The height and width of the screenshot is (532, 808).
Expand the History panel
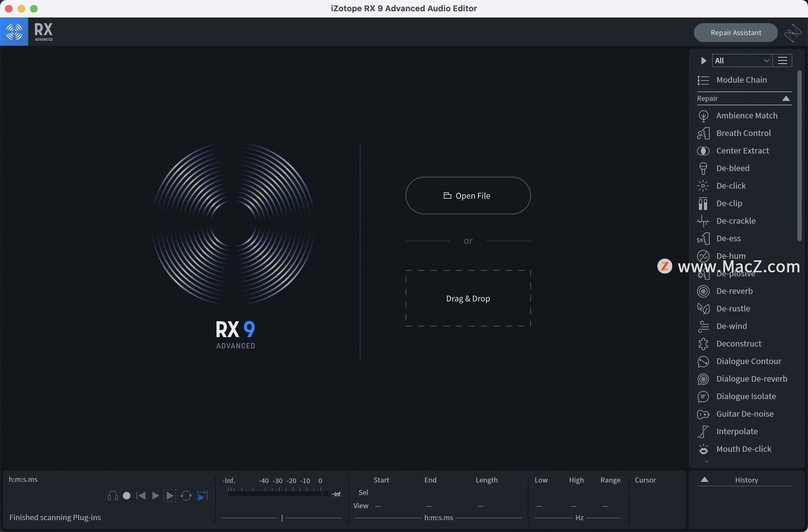pos(704,480)
